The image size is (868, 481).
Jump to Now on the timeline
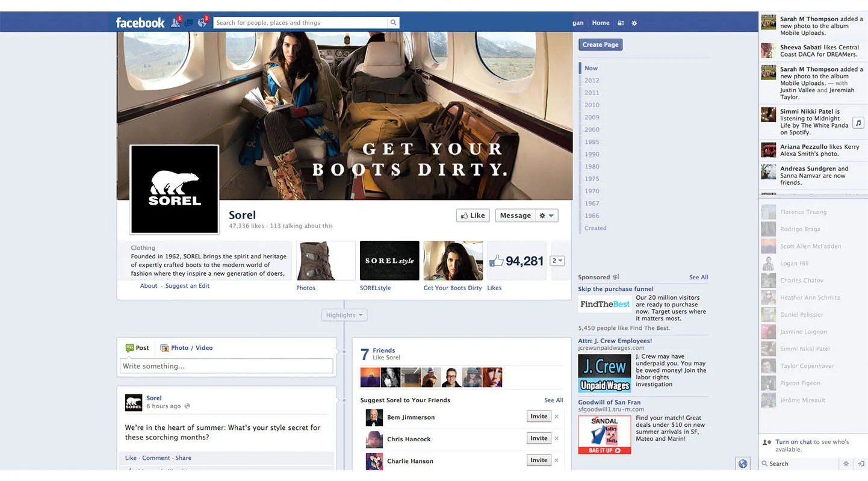[x=591, y=68]
